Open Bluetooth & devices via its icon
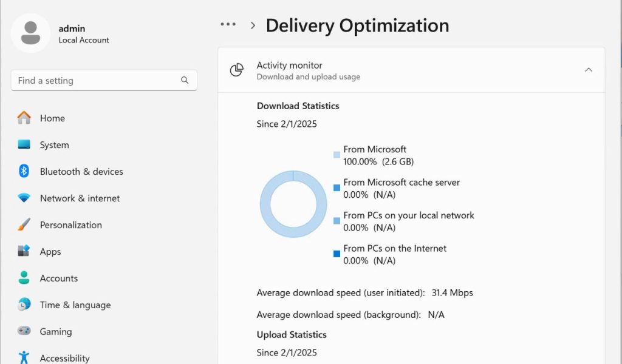The image size is (622, 364). (x=23, y=172)
